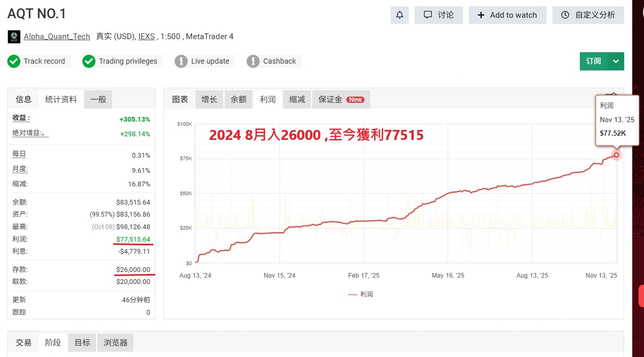
Task: Open the 保证金 New chart tab
Action: (341, 99)
